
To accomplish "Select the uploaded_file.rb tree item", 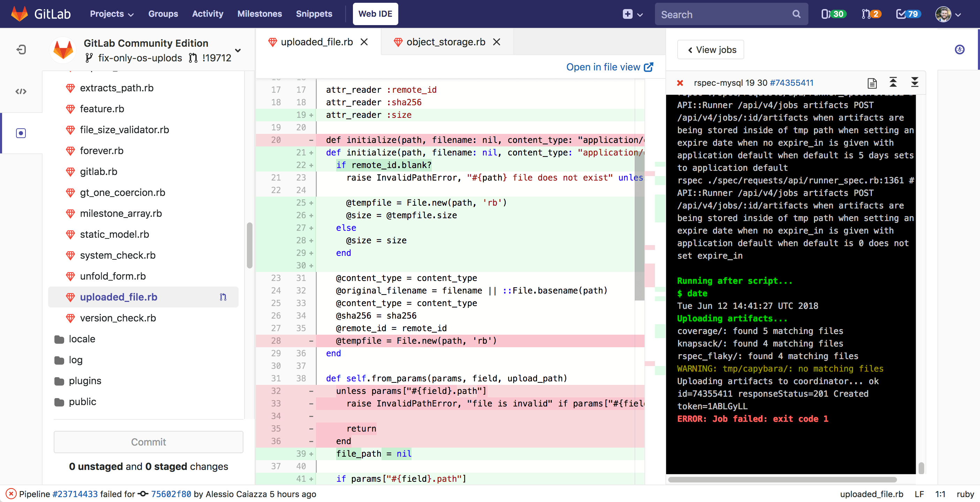I will 119,296.
